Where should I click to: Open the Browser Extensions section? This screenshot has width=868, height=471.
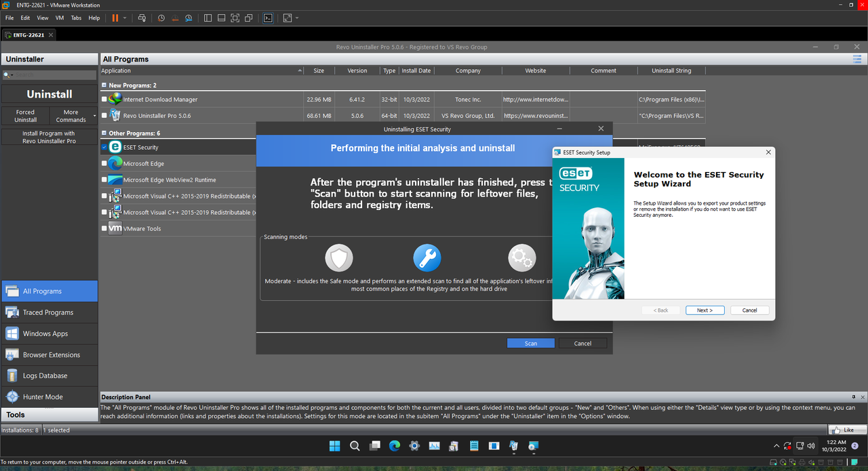pos(50,354)
